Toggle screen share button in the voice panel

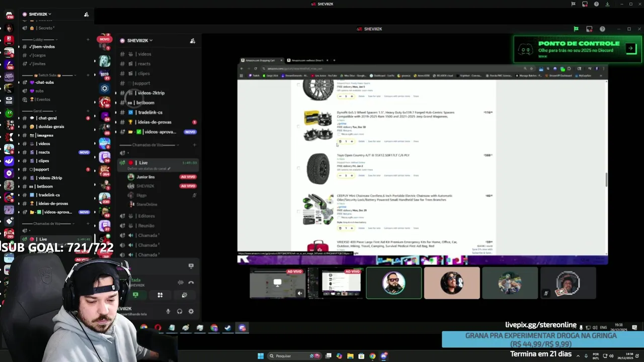tap(135, 295)
